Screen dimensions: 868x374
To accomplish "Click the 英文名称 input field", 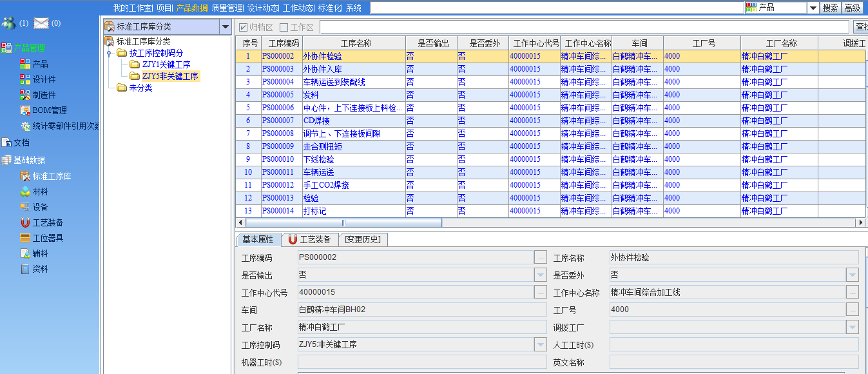I will click(734, 362).
